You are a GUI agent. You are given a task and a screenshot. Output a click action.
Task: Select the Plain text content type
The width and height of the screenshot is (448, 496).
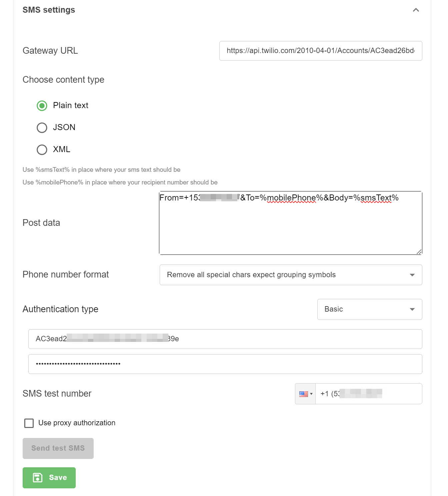(x=42, y=106)
